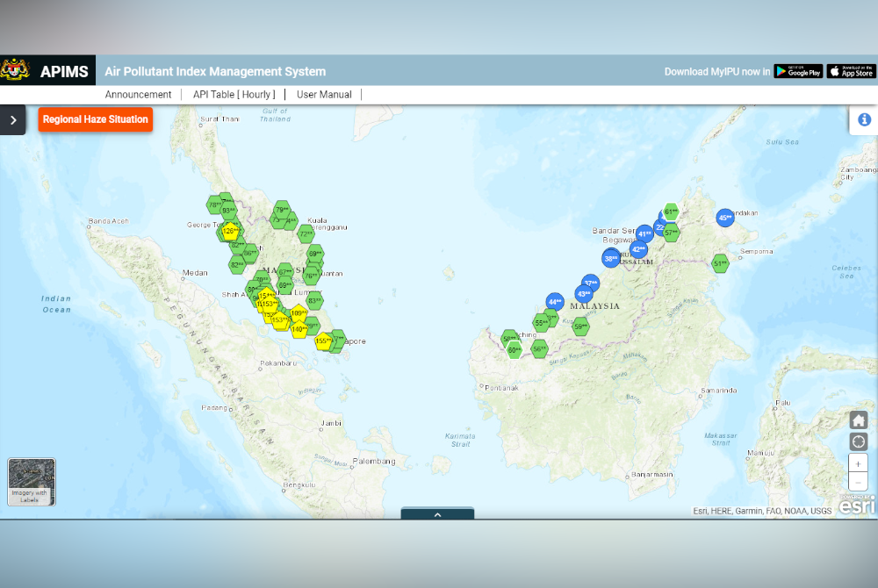Toggle the Regional Haze Situation overlay
Viewport: 878px width, 588px height.
click(95, 119)
